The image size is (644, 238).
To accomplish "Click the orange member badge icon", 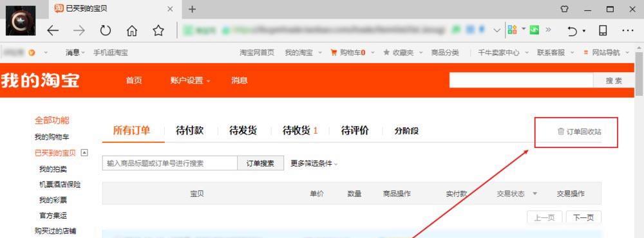I will 32,53.
